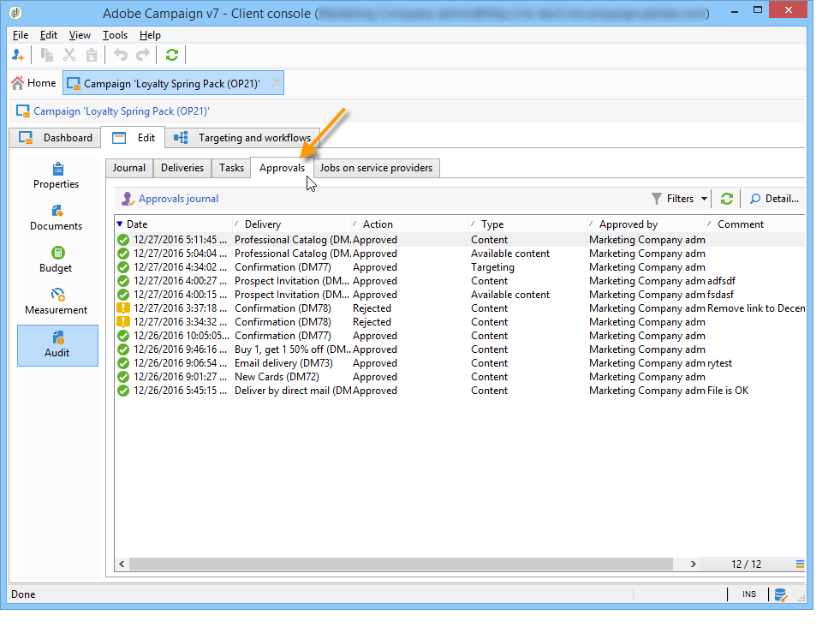Click the 12 / 12 record counter

(747, 564)
